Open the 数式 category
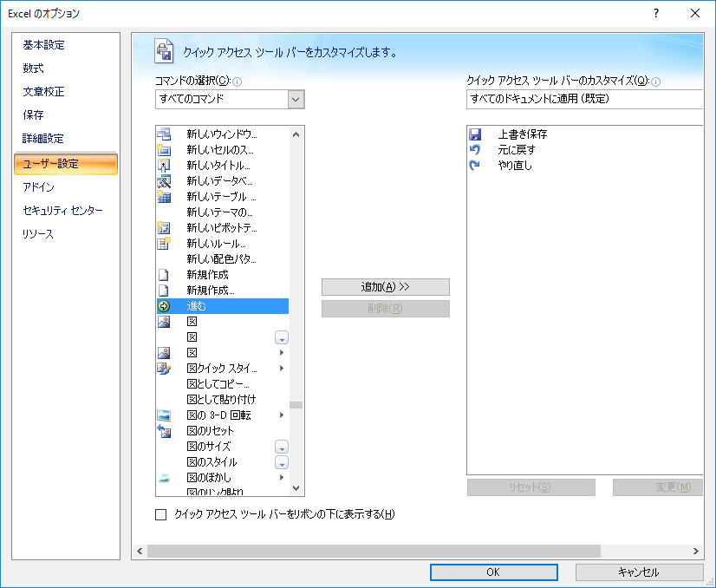716x588 pixels. (33, 68)
